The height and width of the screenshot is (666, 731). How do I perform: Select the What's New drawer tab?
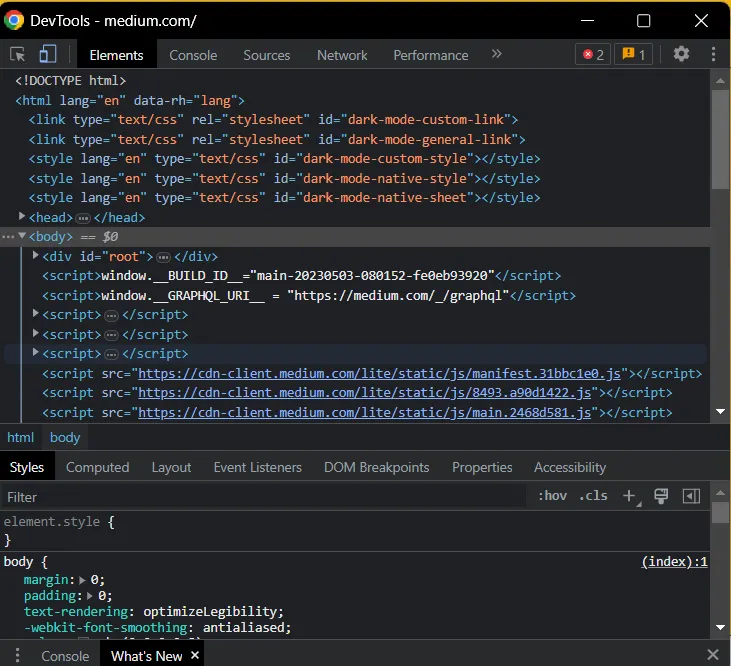coord(146,656)
